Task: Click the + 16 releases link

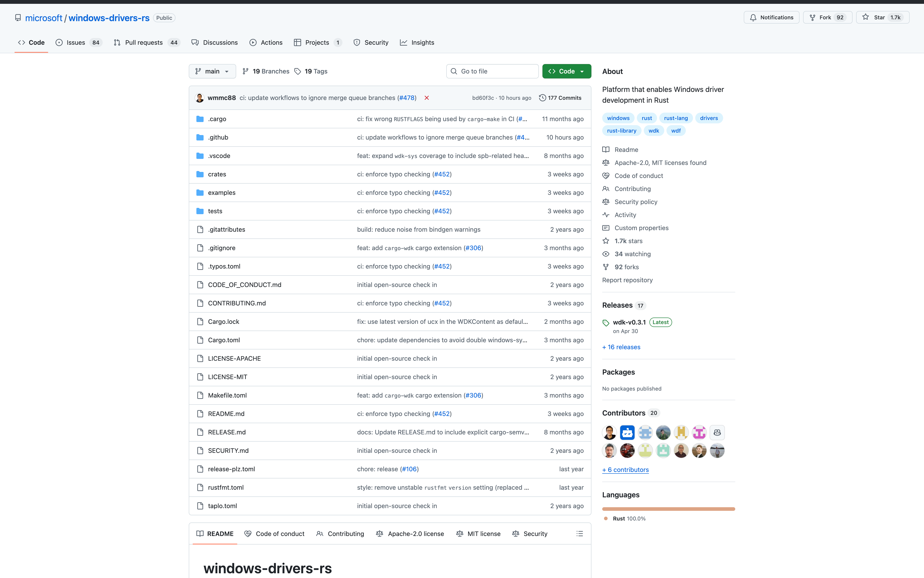Action: (621, 347)
